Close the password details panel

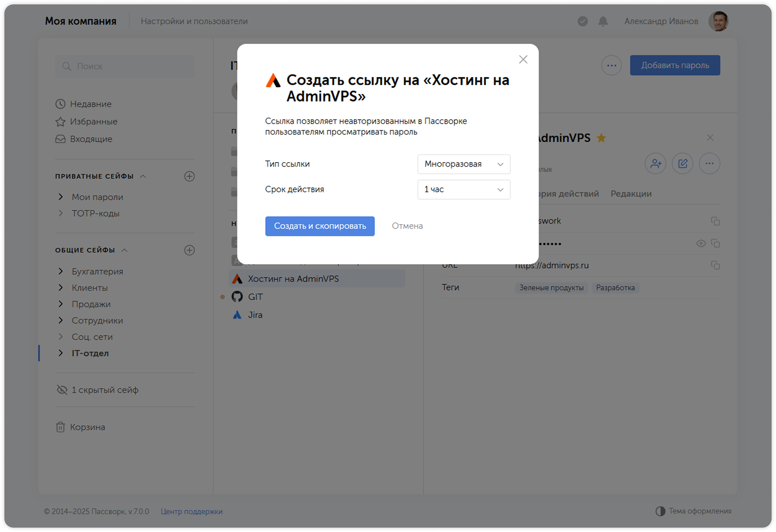pos(710,138)
